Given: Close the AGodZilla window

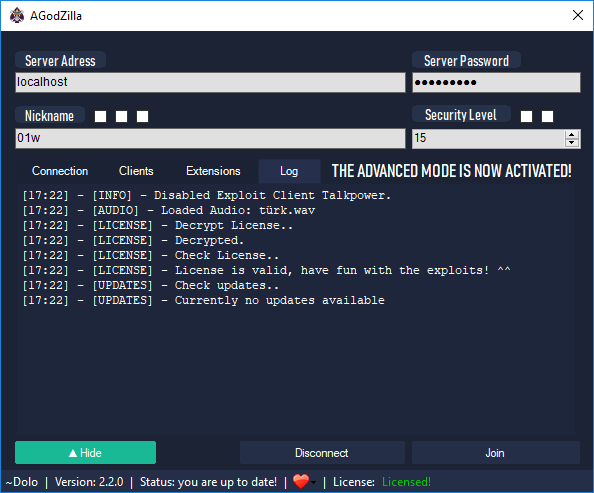Looking at the screenshot, I should tap(578, 15).
